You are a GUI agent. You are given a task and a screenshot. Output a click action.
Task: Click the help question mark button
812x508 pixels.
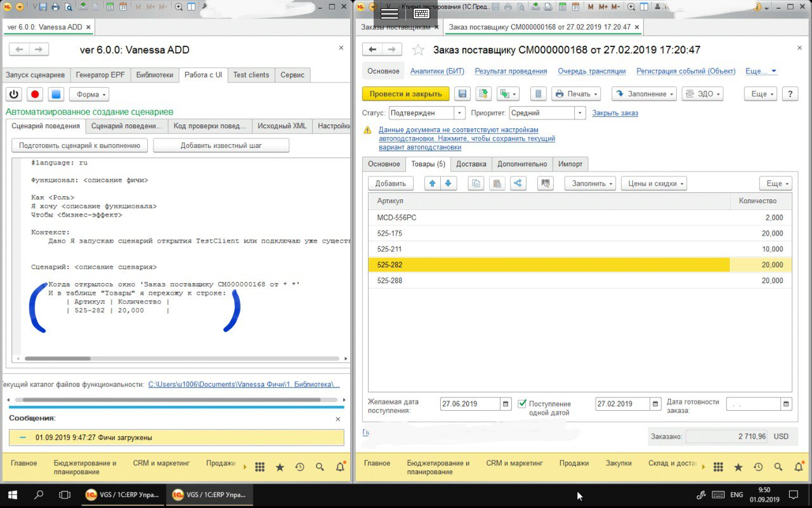click(x=790, y=94)
